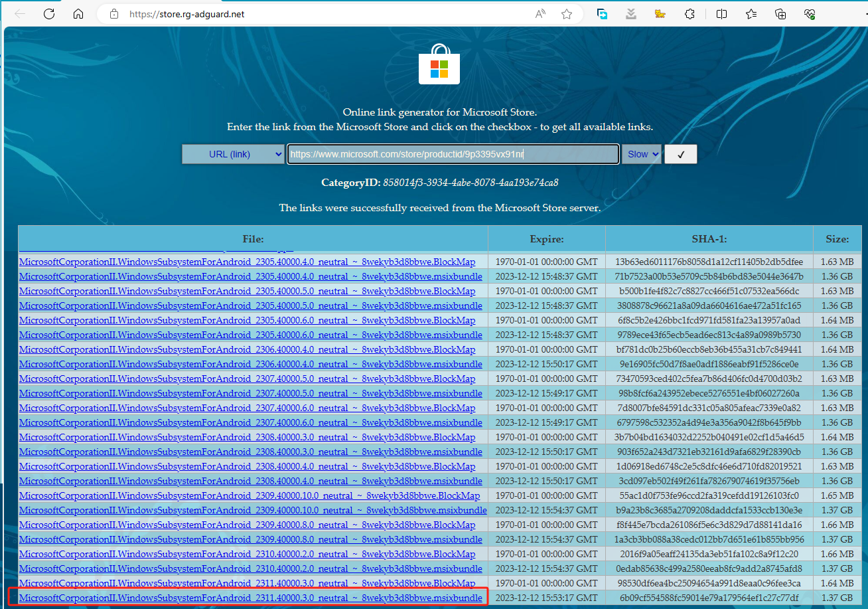
Task: Select SHA-1 value 0edab85638c499a2580eeab8fc9add2a8745afd8
Action: [x=709, y=568]
